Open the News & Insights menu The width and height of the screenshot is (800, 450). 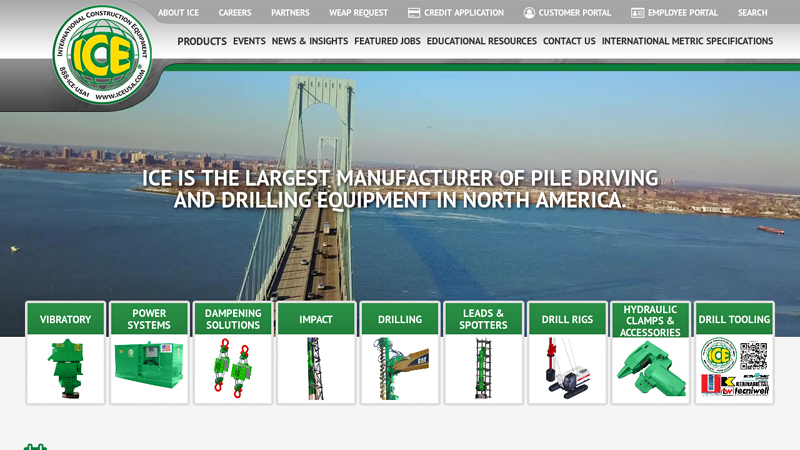pos(310,42)
